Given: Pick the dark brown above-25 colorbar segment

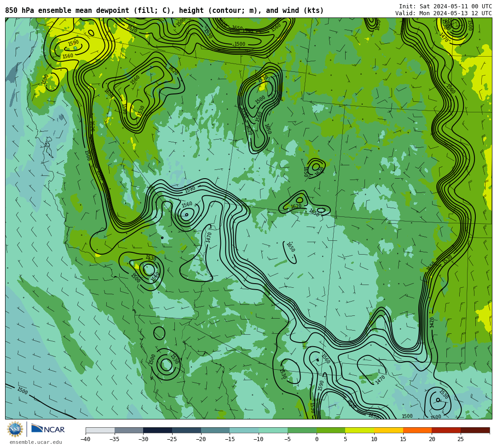Looking at the screenshot, I should tap(475, 430).
